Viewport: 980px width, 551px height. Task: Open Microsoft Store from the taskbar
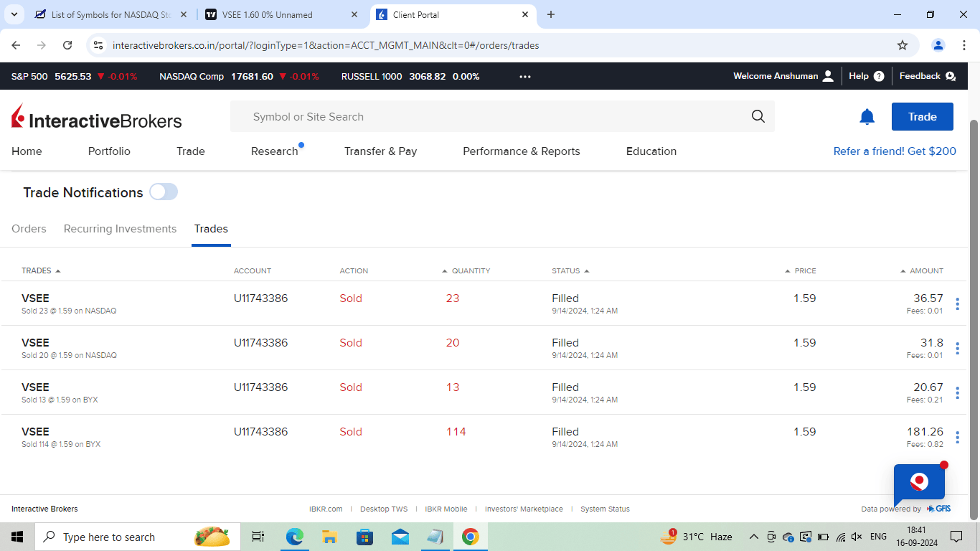[x=365, y=537]
